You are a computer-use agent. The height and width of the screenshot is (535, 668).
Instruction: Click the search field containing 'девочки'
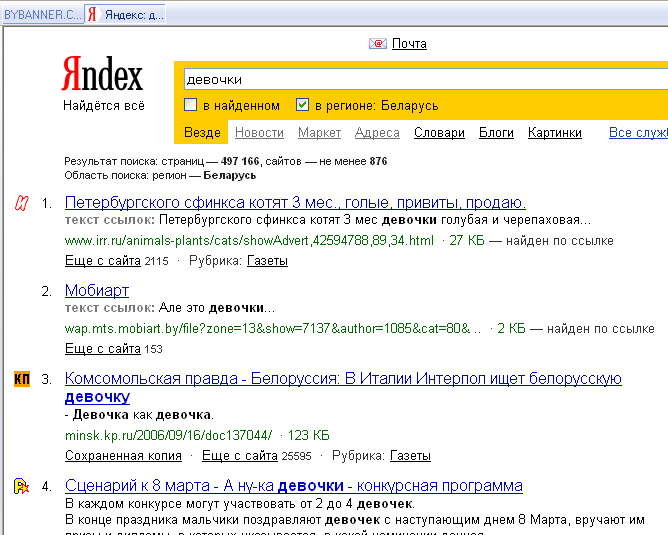pyautogui.click(x=426, y=80)
